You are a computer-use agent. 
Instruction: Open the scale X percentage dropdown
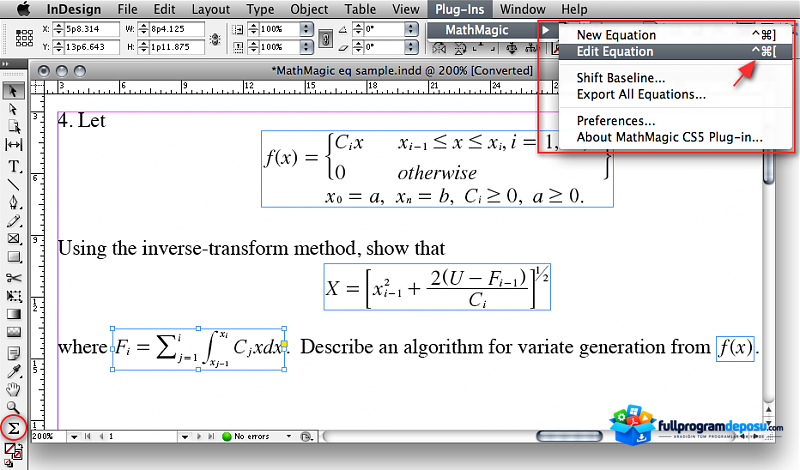pyautogui.click(x=306, y=29)
